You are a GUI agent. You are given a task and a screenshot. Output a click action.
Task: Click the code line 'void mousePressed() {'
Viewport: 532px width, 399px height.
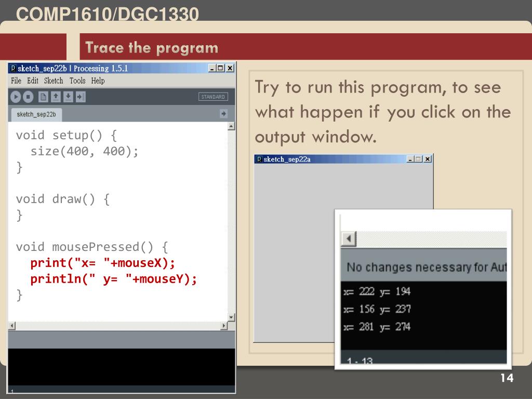[x=92, y=247]
